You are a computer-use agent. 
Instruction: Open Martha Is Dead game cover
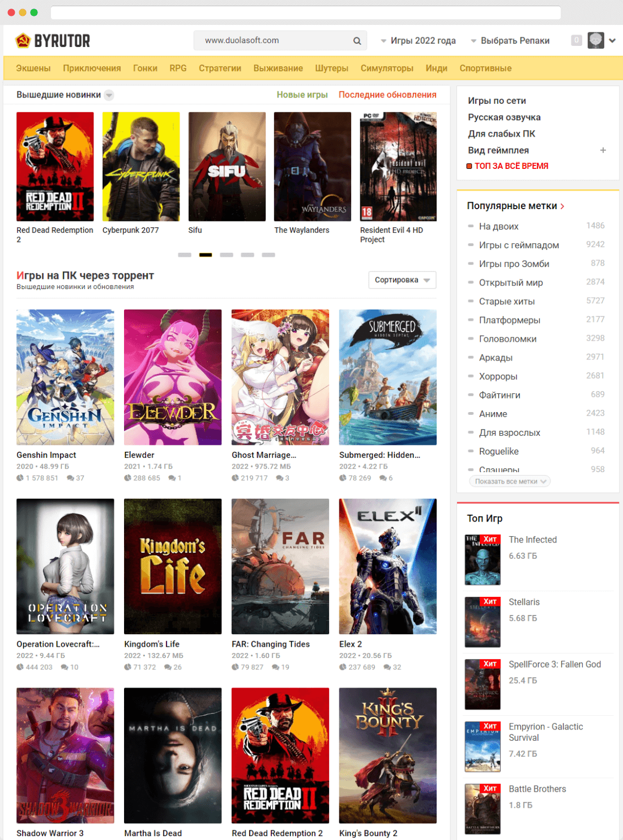tap(173, 756)
